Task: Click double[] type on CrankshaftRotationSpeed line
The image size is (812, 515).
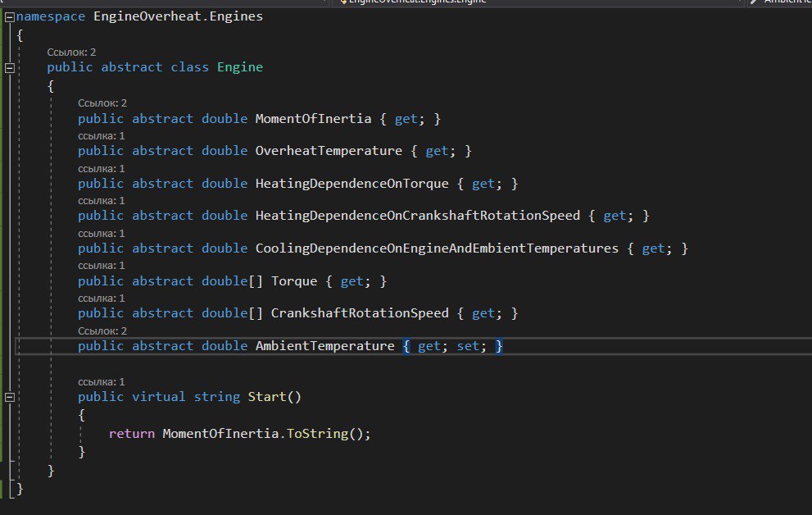Action: pos(232,313)
